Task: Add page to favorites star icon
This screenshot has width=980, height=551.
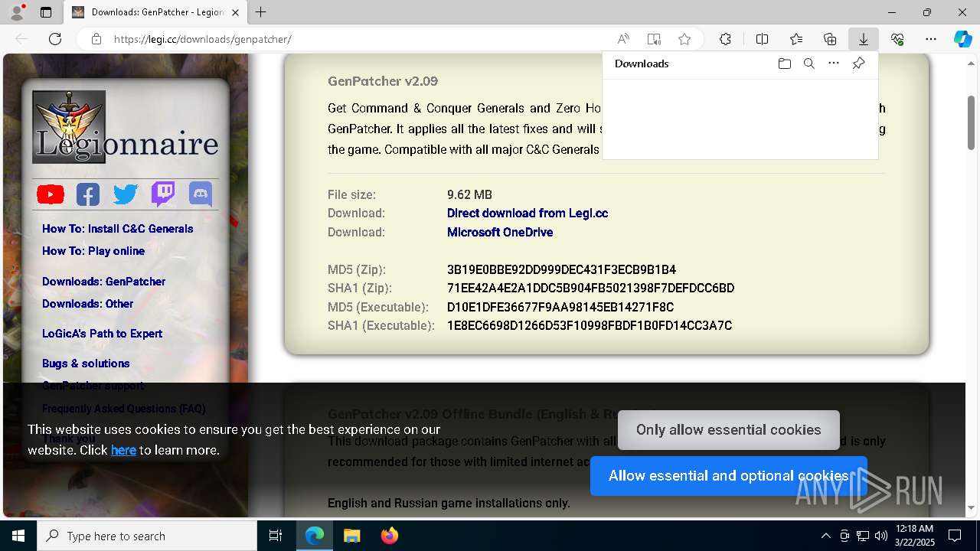Action: coord(684,39)
